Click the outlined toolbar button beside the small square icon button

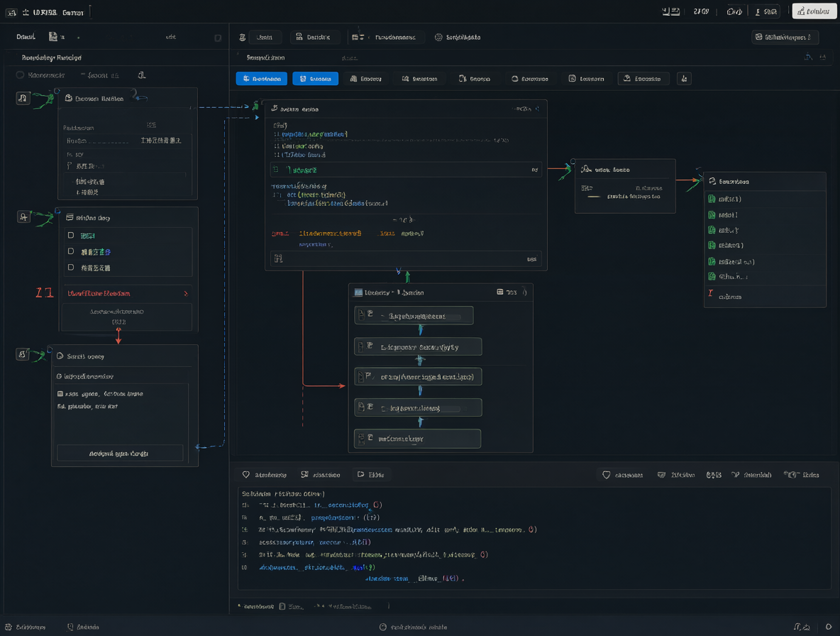[643, 79]
